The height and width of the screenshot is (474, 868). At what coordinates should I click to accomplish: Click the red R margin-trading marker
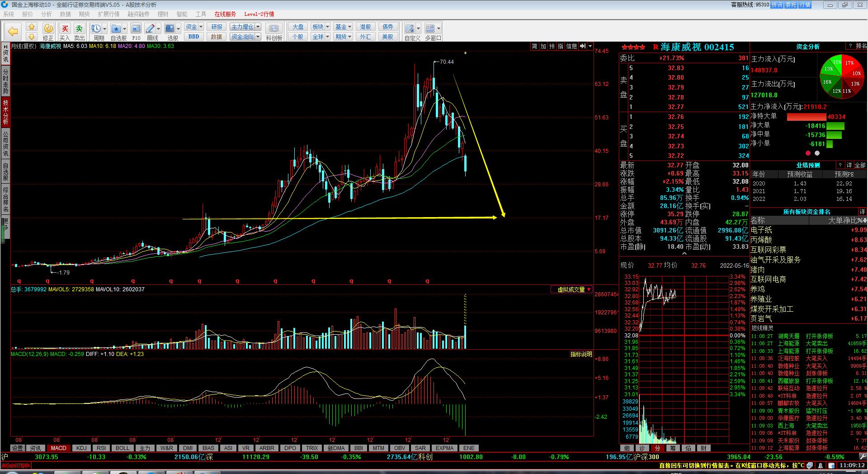(656, 47)
